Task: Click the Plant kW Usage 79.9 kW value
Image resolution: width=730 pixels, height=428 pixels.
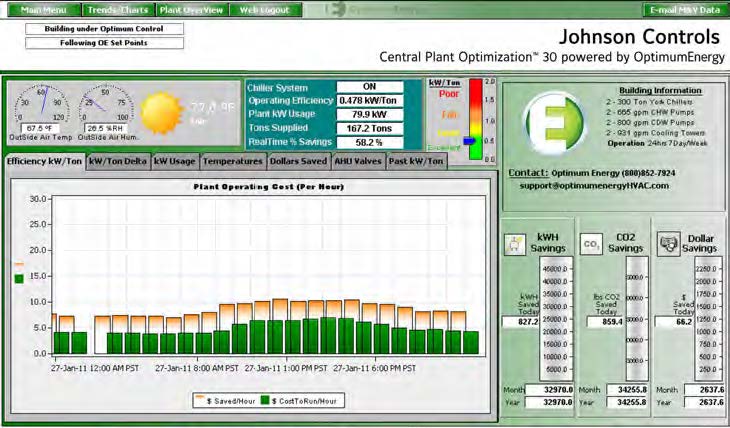Action: 370,115
